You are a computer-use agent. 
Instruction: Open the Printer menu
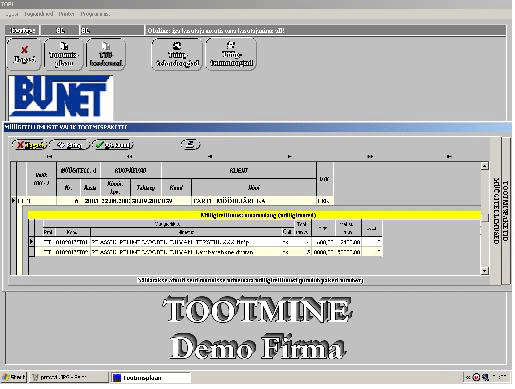pyautogui.click(x=66, y=14)
